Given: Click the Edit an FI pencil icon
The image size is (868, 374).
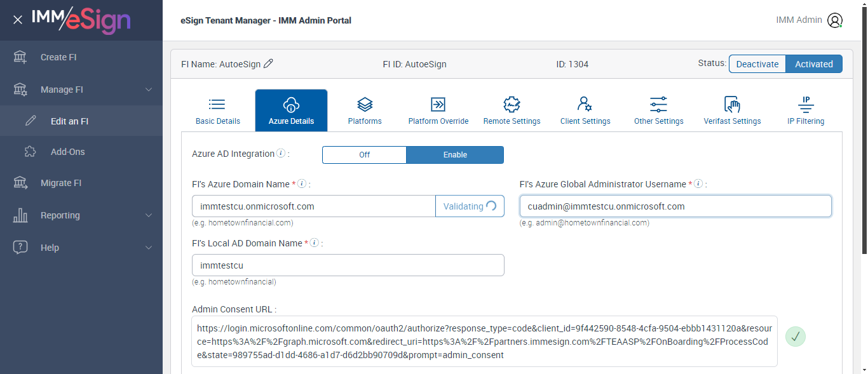Looking at the screenshot, I should 31,121.
